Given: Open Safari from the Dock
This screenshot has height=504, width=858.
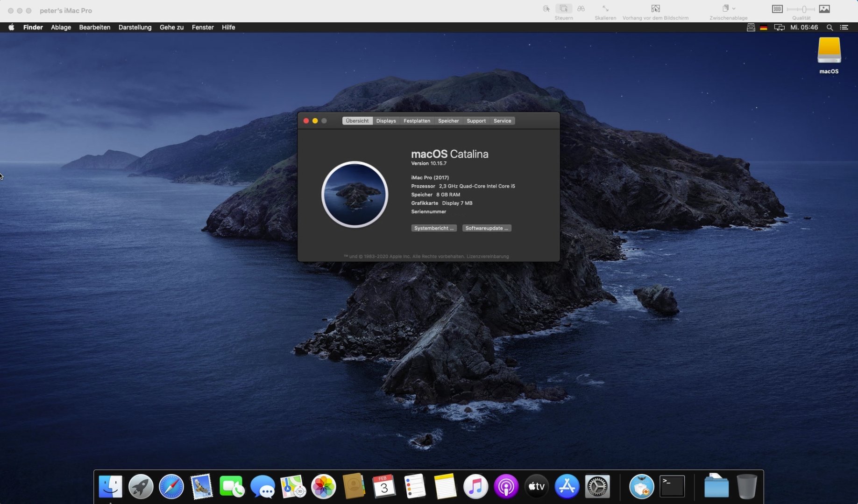Looking at the screenshot, I should (x=171, y=487).
